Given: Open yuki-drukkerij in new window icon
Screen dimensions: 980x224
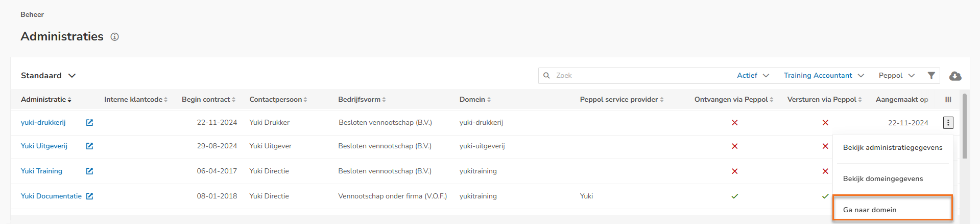Looking at the screenshot, I should [x=89, y=123].
